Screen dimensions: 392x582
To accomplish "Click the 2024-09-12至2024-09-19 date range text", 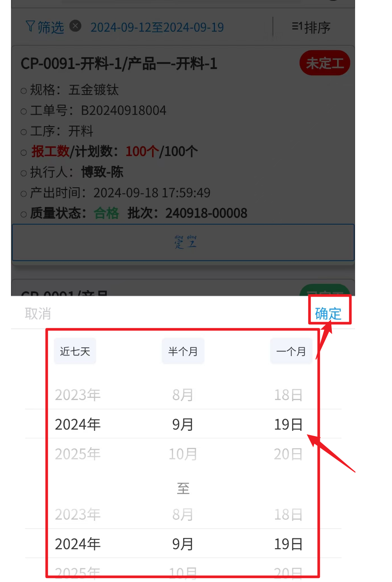I will 157,27.
